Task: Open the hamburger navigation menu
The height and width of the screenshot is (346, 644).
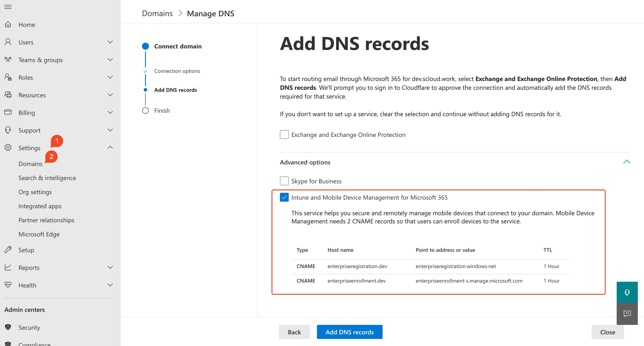Action: point(8,7)
